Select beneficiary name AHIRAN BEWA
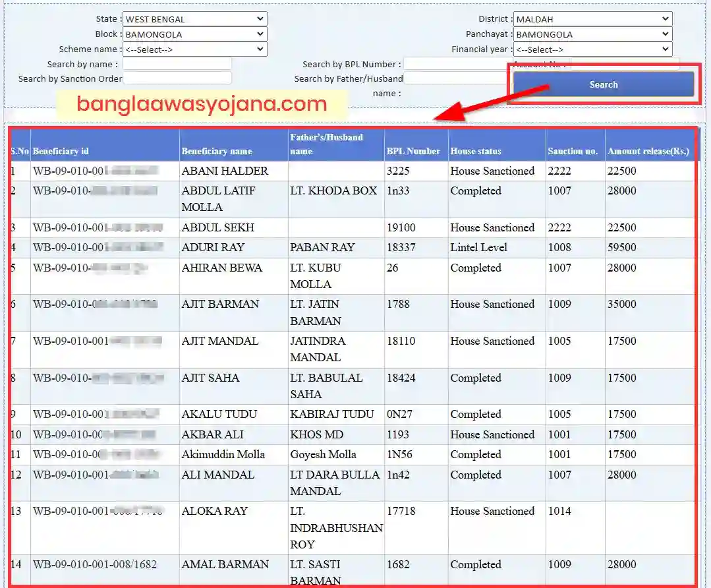This screenshot has height=588, width=711. (x=221, y=268)
